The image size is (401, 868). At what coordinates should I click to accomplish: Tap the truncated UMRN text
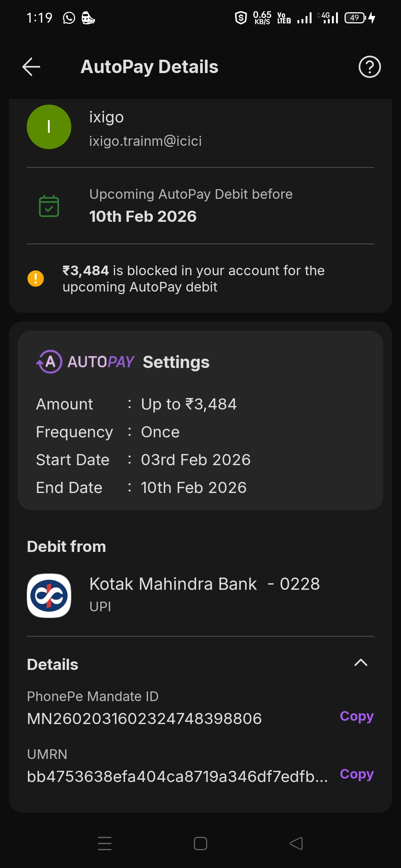177,776
